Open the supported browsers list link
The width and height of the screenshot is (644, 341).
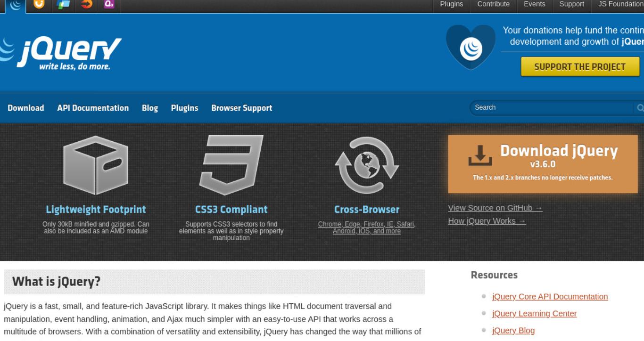pyautogui.click(x=367, y=227)
